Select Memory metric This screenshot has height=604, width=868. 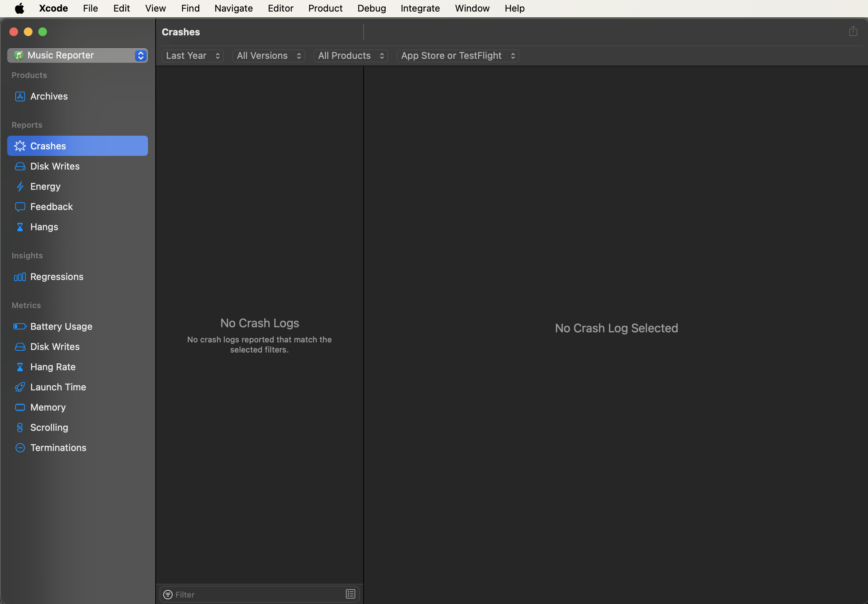(78, 407)
